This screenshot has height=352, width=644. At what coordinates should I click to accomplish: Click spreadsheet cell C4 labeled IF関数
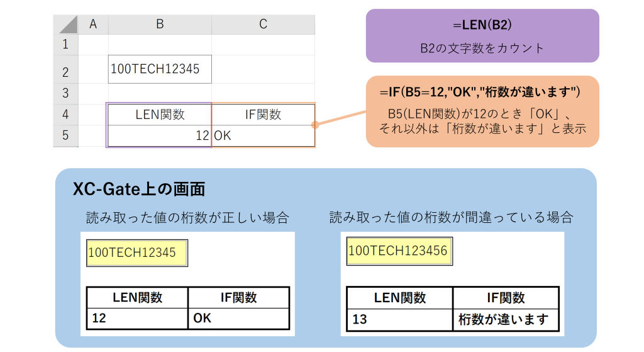[x=263, y=115]
